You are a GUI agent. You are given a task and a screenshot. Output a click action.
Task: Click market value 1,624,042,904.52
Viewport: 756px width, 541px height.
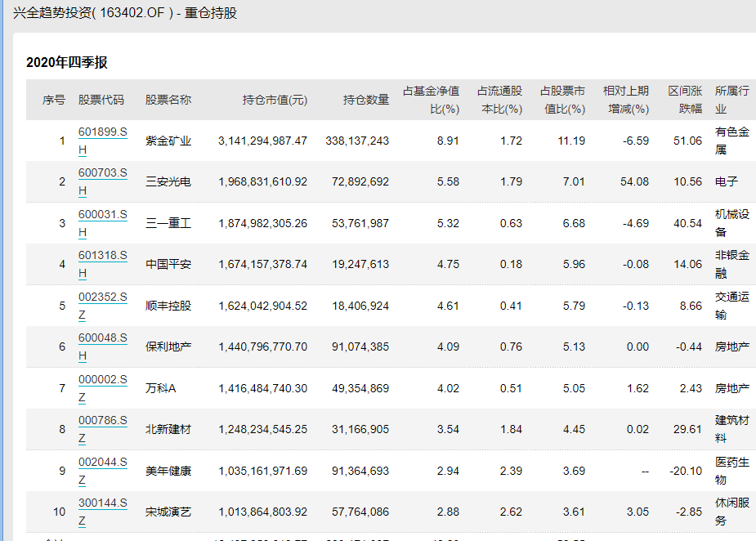(263, 306)
